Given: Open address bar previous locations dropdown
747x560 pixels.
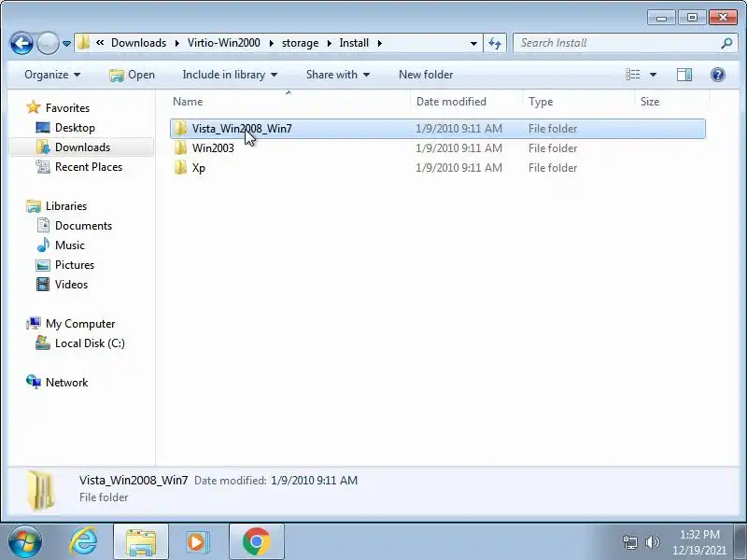Looking at the screenshot, I should [x=473, y=43].
